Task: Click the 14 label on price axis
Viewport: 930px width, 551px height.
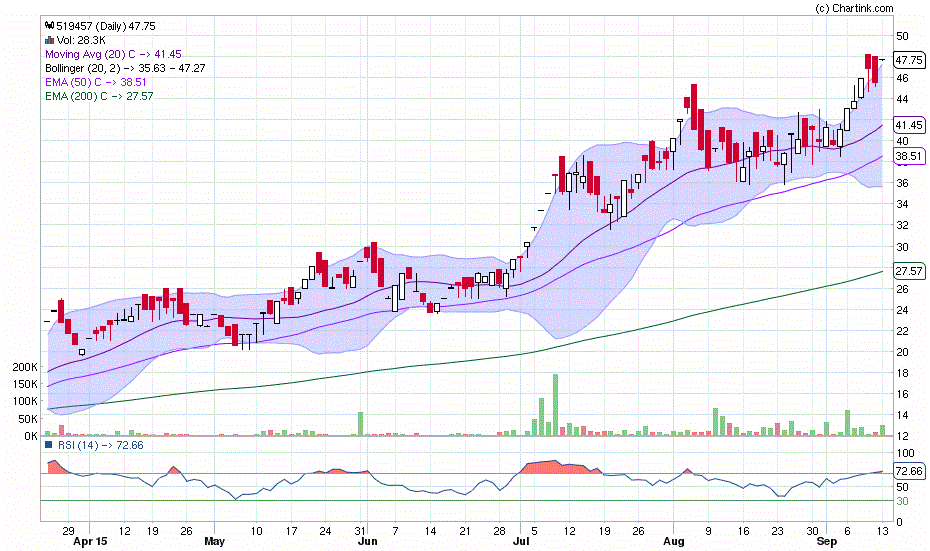Action: [902, 415]
